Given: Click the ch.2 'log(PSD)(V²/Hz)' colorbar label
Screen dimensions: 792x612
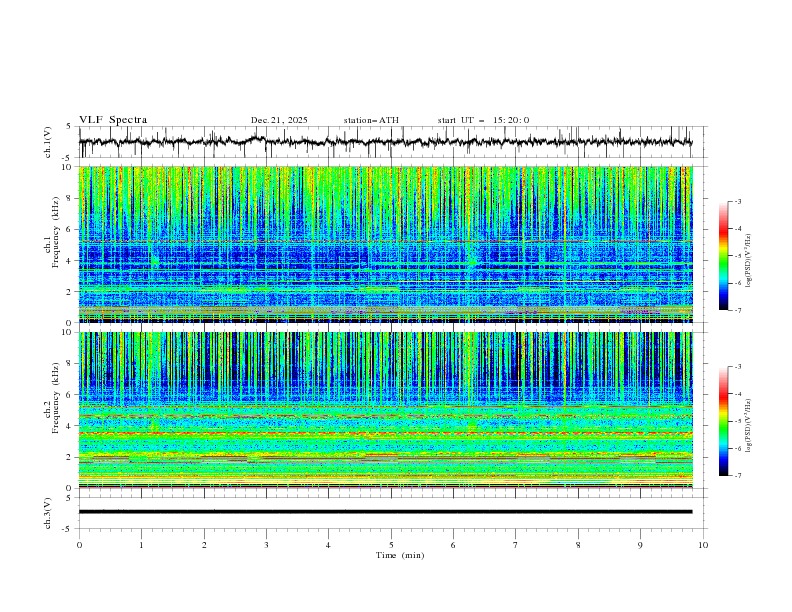Looking at the screenshot, I should point(749,426).
